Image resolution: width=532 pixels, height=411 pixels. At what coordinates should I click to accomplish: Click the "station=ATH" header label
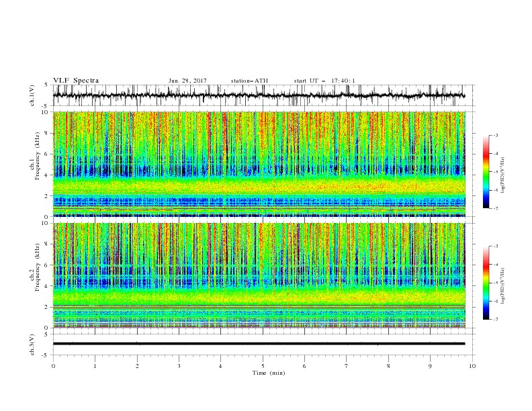249,81
